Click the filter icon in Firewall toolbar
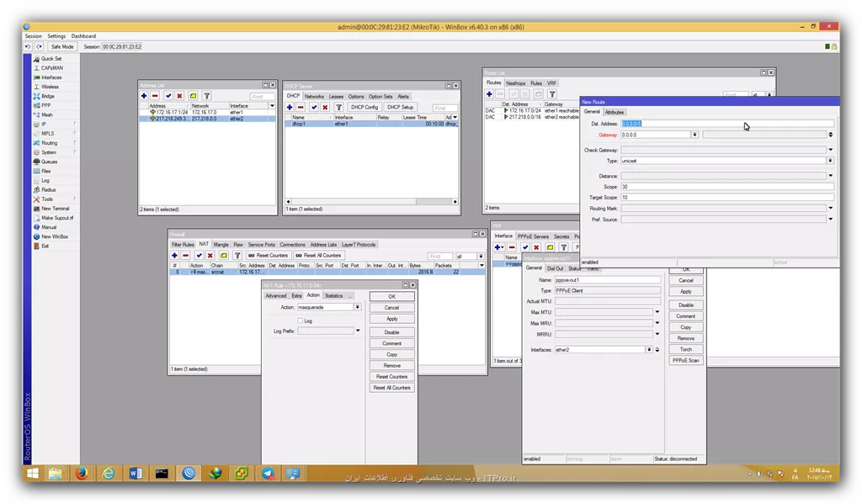 [237, 255]
